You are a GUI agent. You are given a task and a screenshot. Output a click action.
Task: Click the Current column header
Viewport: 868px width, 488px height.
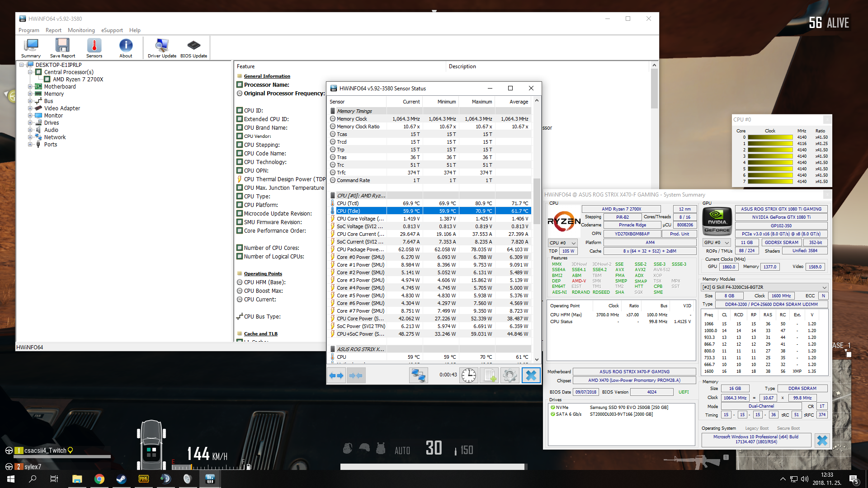pos(404,102)
